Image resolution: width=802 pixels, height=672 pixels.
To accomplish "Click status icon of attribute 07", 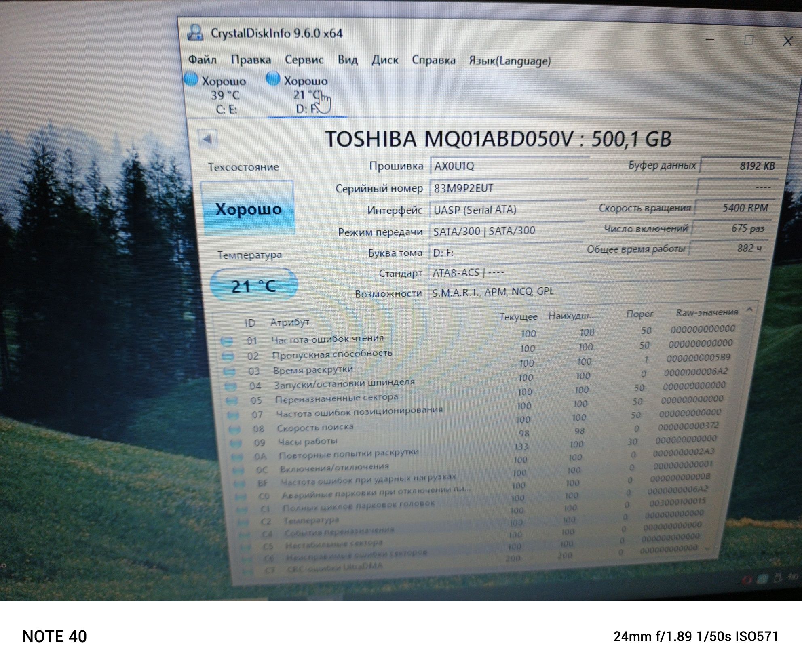I will coord(233,415).
